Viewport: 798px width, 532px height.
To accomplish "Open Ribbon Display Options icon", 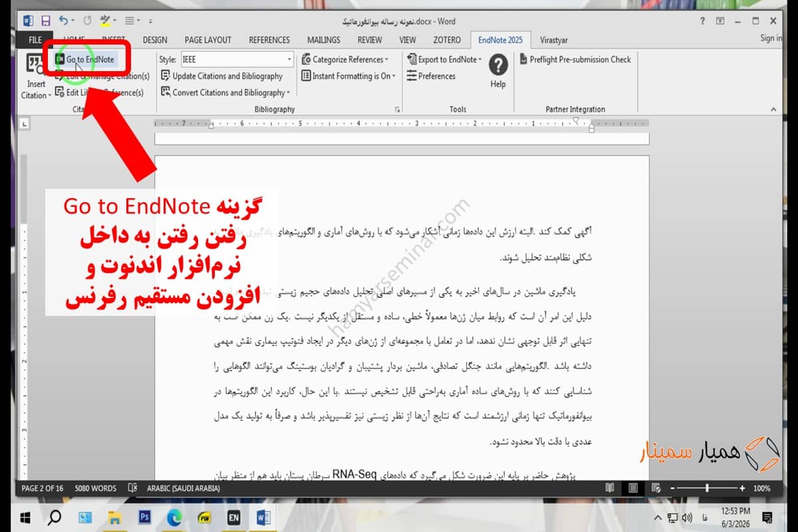I will point(720,21).
